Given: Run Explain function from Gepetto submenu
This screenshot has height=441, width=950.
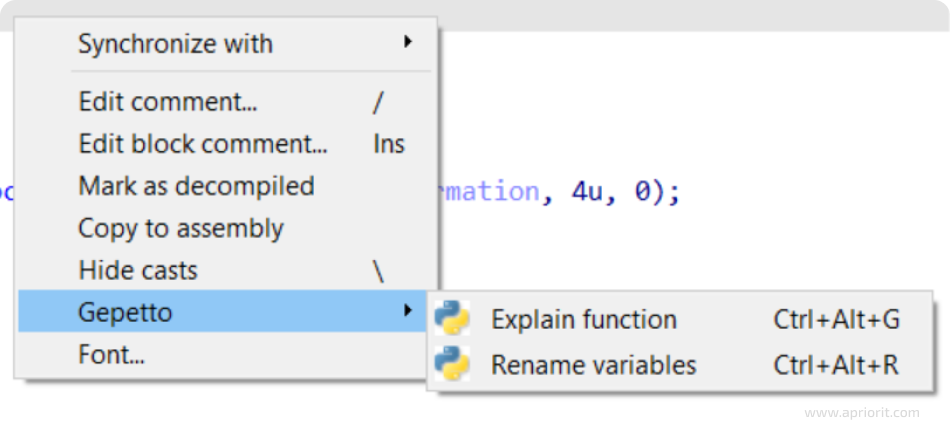Looking at the screenshot, I should point(679,319).
